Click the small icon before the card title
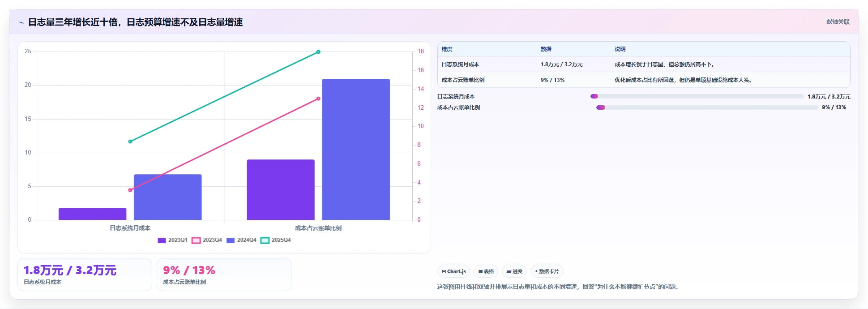The width and height of the screenshot is (868, 309). (21, 22)
